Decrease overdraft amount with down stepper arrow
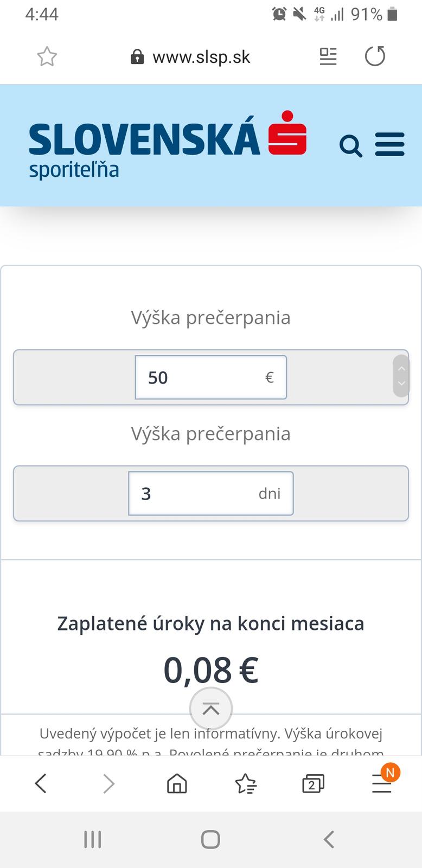 pyautogui.click(x=401, y=384)
